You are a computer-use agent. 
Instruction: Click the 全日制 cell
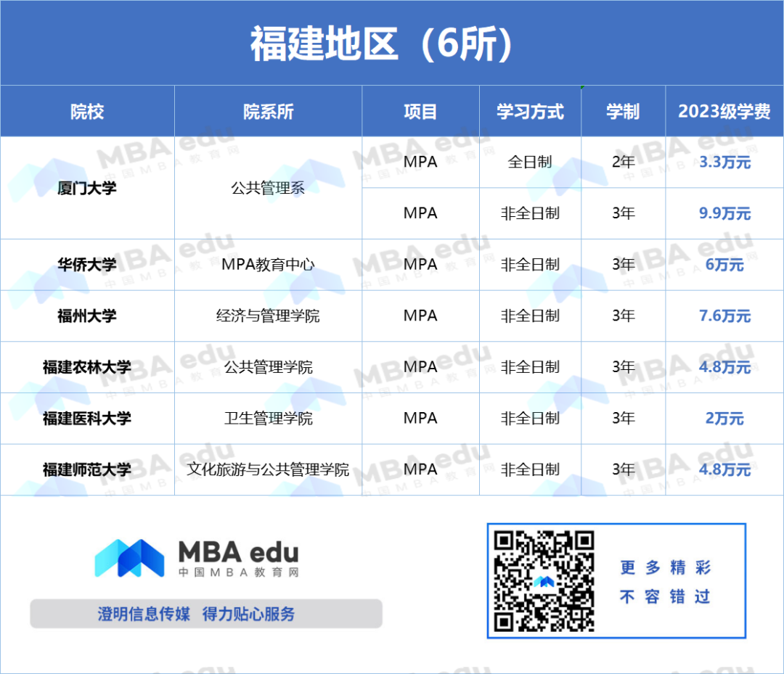tap(530, 162)
